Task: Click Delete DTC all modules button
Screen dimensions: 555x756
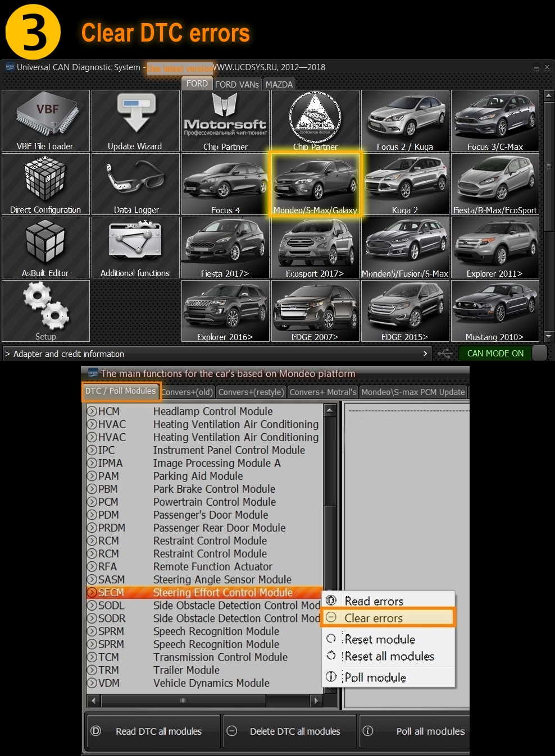Action: pyautogui.click(x=290, y=731)
